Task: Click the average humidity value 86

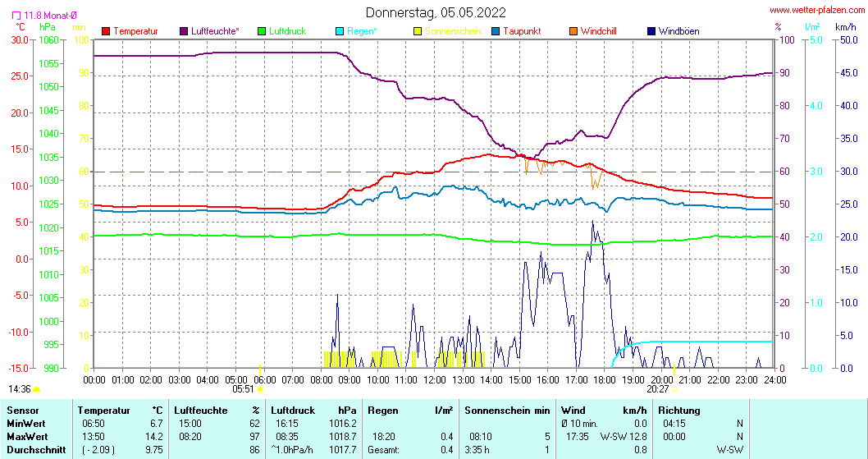Action: (254, 450)
